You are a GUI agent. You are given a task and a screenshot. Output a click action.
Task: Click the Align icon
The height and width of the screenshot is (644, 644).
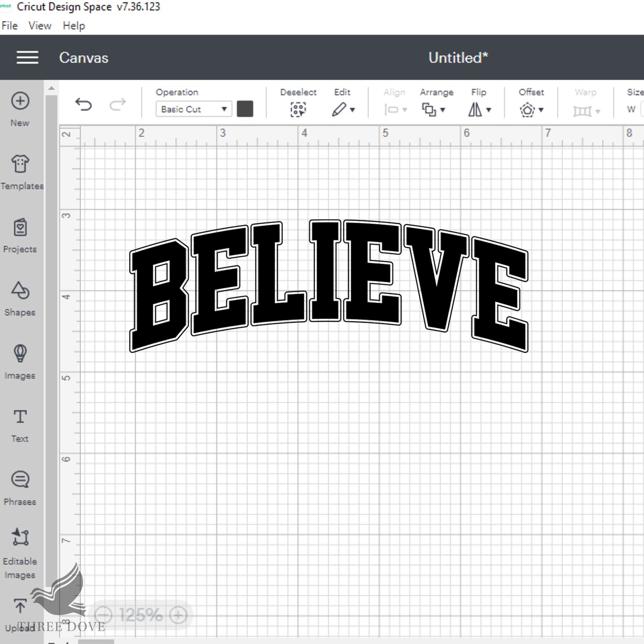point(391,110)
